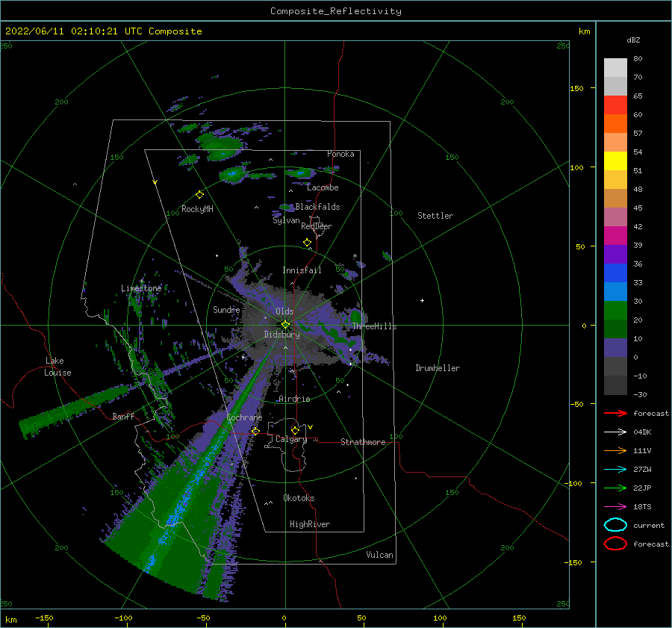The image size is (672, 628).
Task: Click the km unit label at top right
Action: click(584, 31)
